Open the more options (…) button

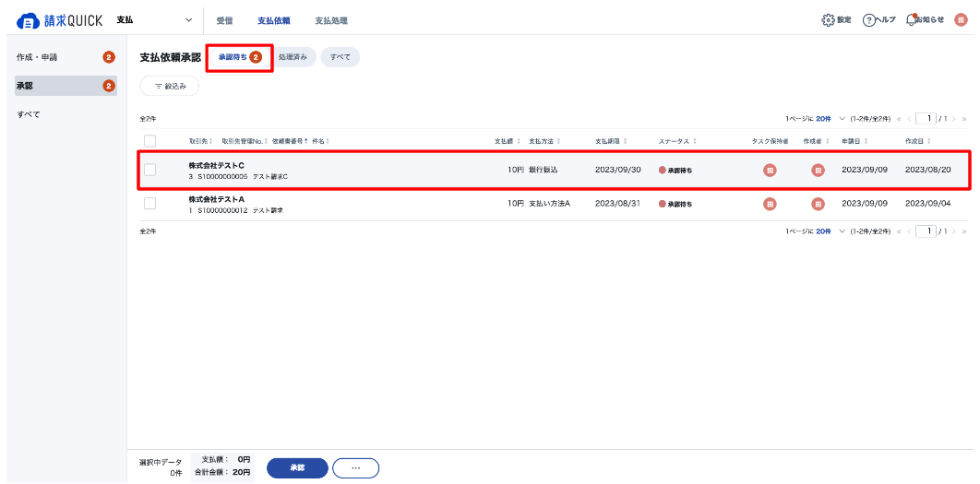355,467
